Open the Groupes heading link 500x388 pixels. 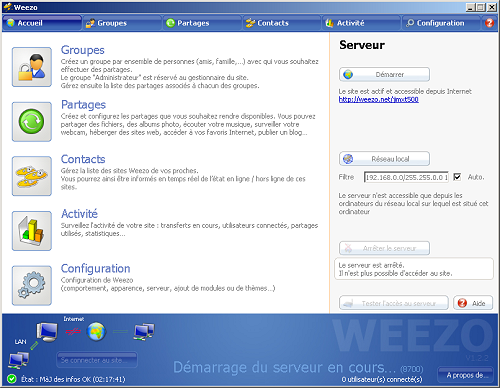click(83, 50)
